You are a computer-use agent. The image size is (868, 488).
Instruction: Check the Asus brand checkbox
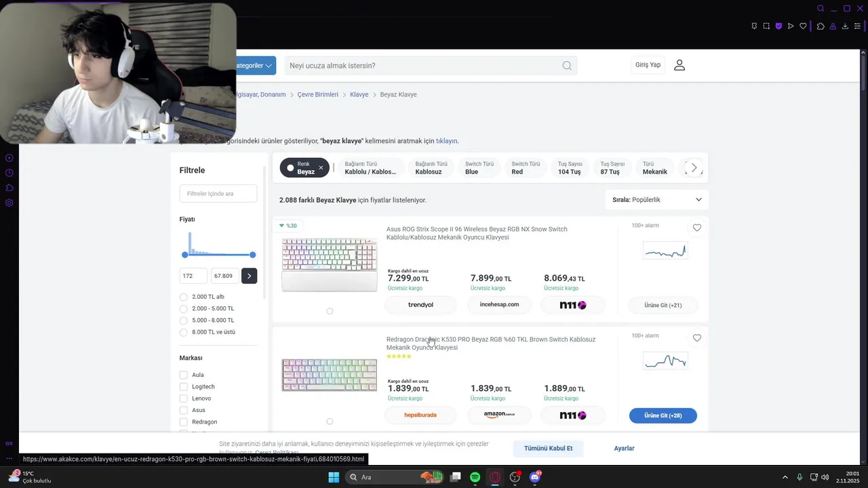[x=183, y=410]
